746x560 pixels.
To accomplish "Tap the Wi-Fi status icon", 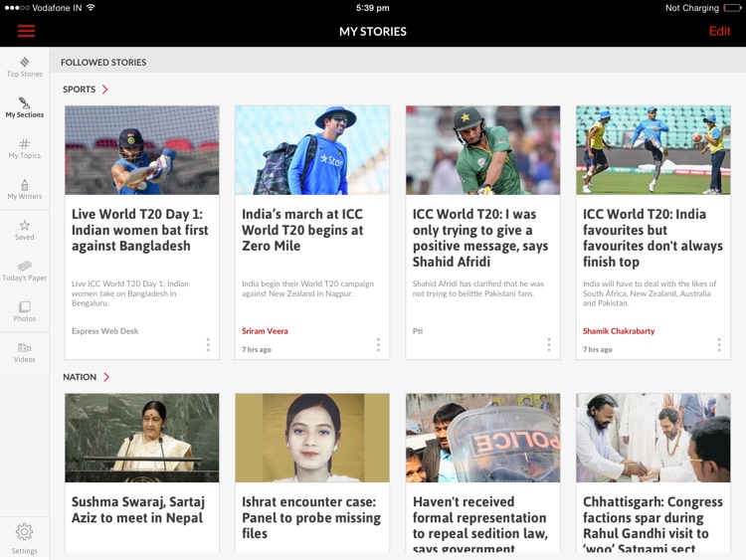I will (91, 8).
